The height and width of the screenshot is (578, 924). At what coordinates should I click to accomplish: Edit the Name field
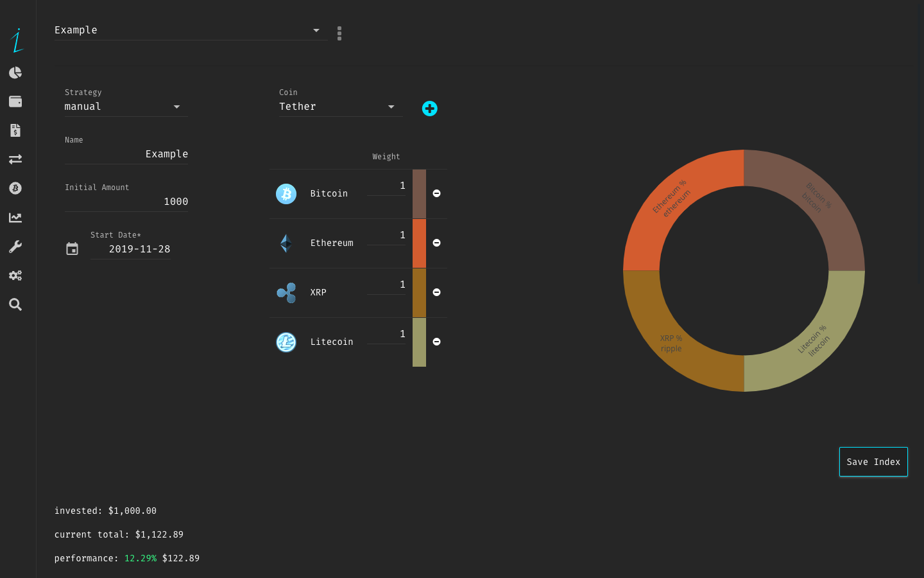[126, 154]
